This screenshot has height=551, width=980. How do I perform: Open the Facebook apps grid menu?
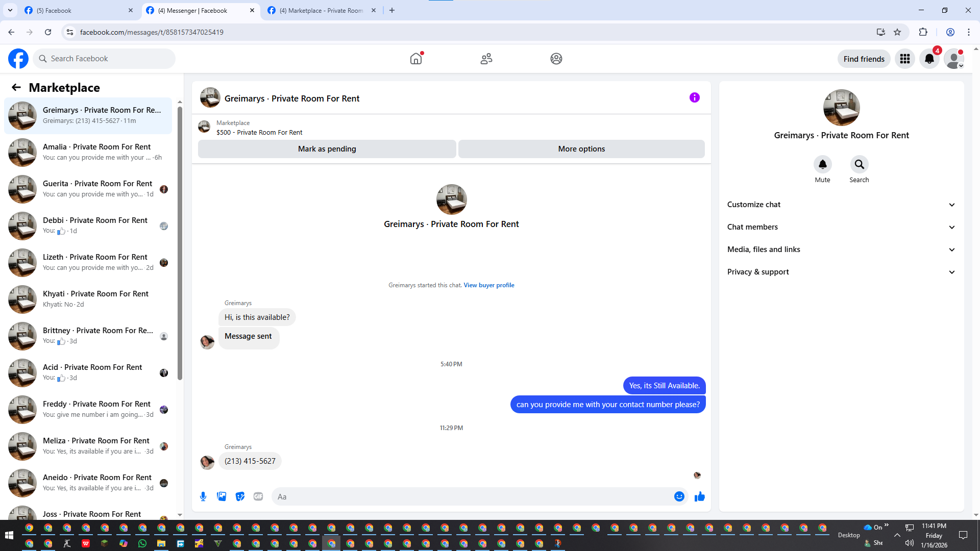[905, 59]
